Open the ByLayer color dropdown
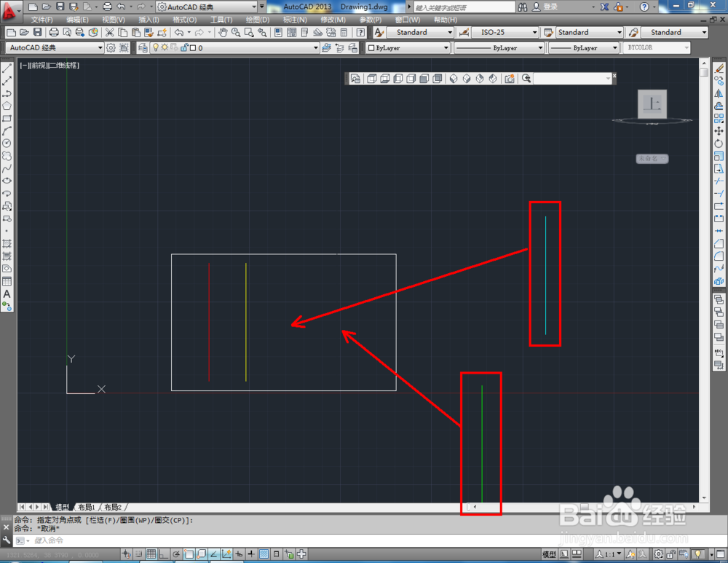Viewport: 728px width, 563px height. point(408,48)
